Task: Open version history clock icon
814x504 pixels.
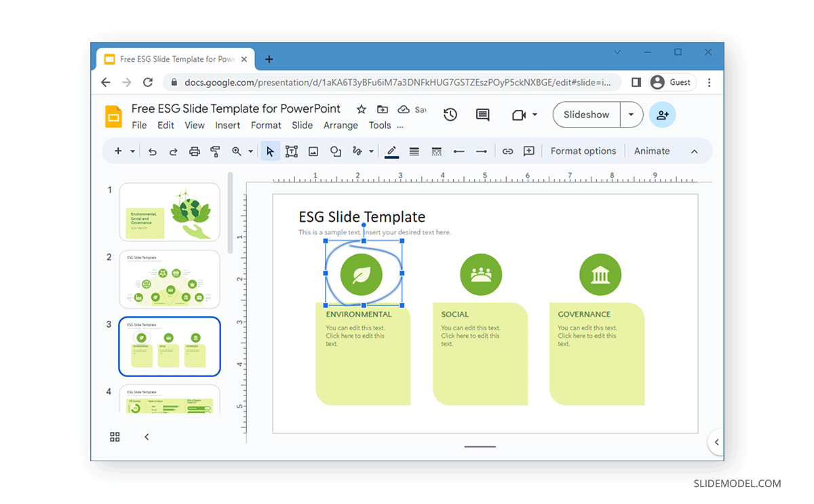Action: [x=450, y=115]
